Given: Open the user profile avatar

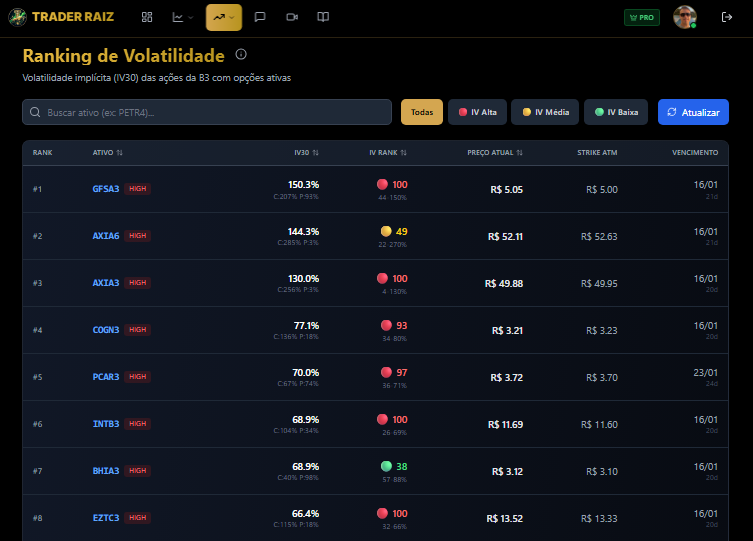Looking at the screenshot, I should point(685,17).
